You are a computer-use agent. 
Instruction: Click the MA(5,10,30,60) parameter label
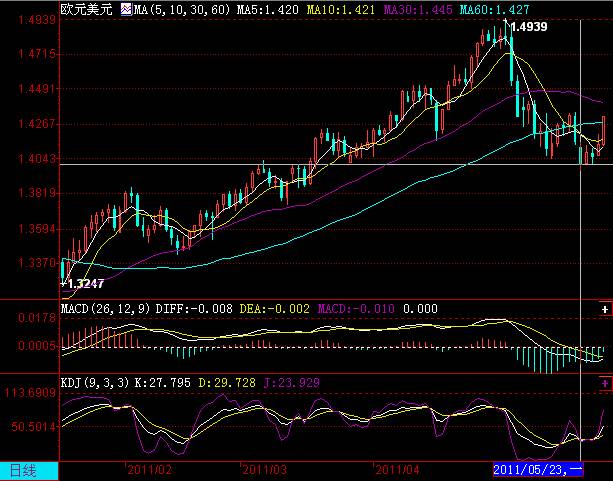[x=182, y=9]
